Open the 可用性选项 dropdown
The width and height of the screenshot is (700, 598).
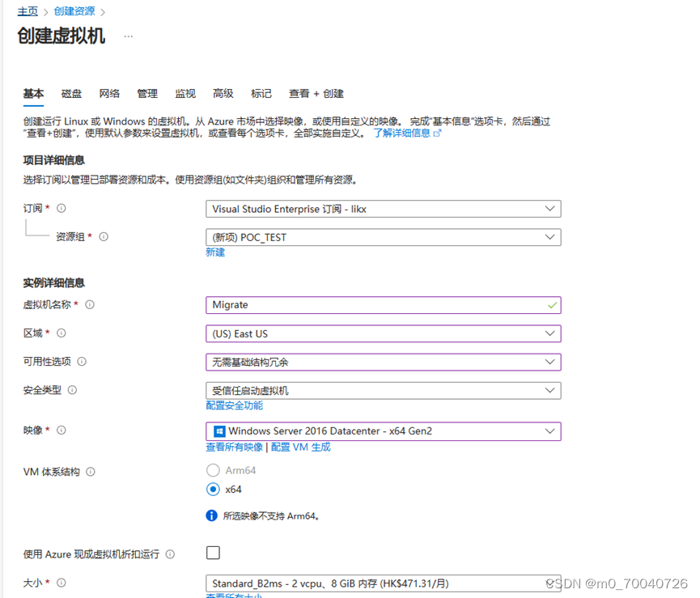(x=383, y=363)
